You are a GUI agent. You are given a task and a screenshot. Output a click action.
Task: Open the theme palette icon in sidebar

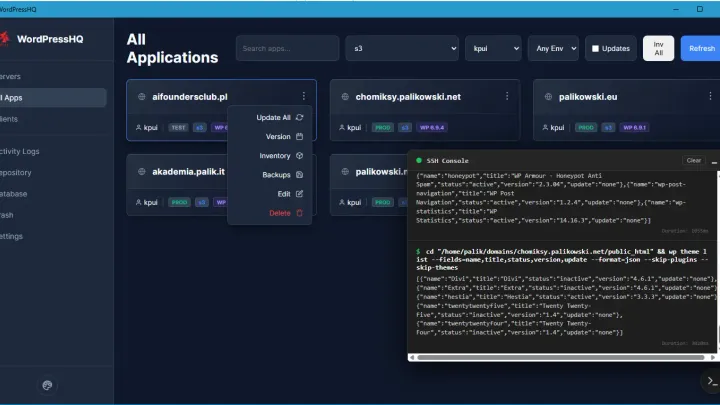(x=47, y=385)
